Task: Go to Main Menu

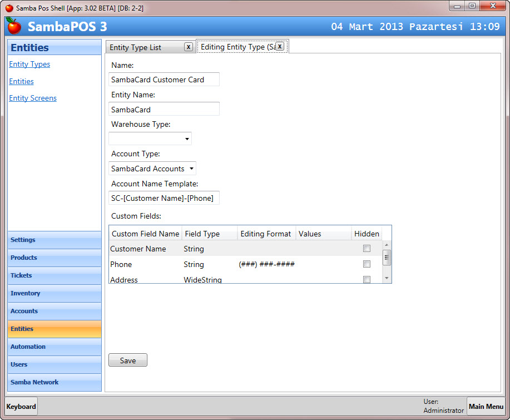Action: coord(486,407)
